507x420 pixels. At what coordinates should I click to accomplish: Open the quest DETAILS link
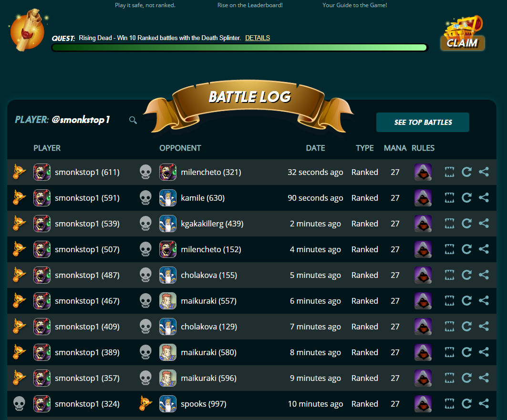258,38
